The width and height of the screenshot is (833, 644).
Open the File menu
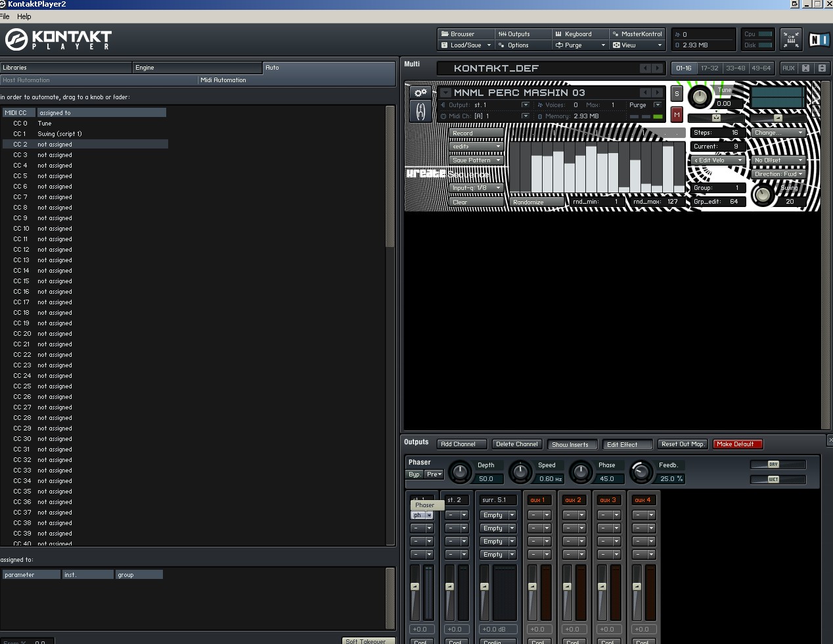[5, 16]
